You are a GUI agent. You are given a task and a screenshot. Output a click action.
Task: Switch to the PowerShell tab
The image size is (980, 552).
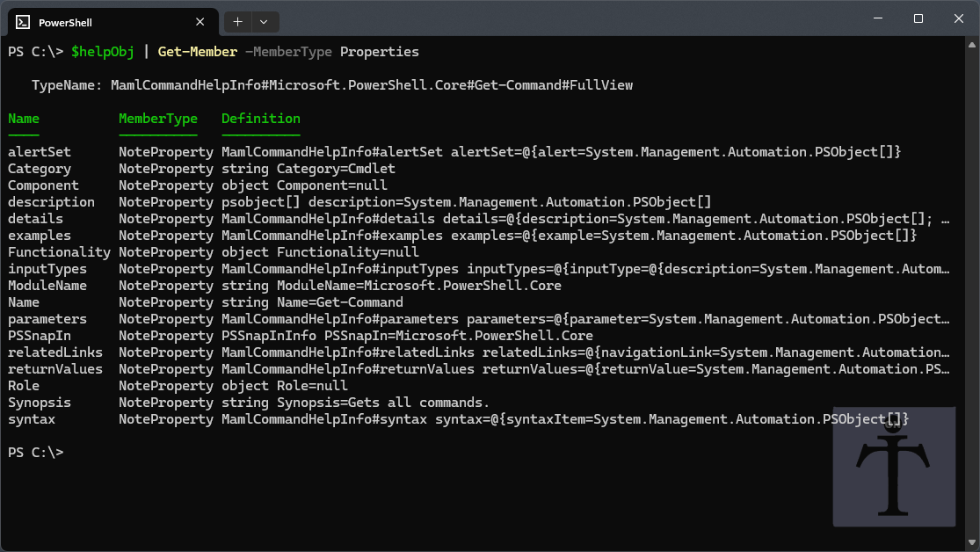coord(105,21)
